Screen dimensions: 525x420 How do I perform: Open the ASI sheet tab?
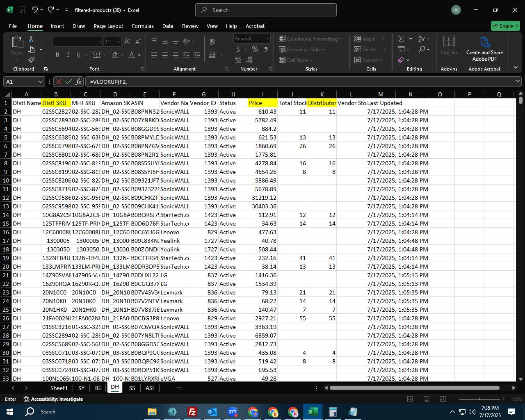(150, 388)
